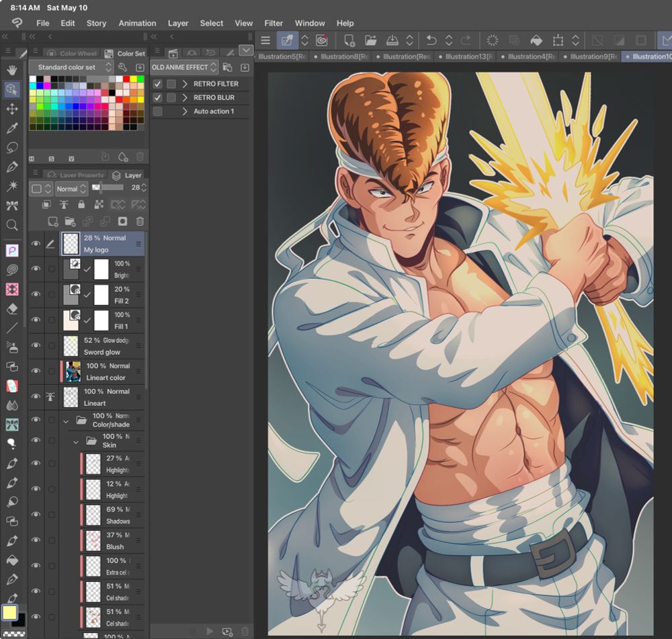Select the speech Balloon tool
Image resolution: width=672 pixels, height=639 pixels.
[12, 443]
